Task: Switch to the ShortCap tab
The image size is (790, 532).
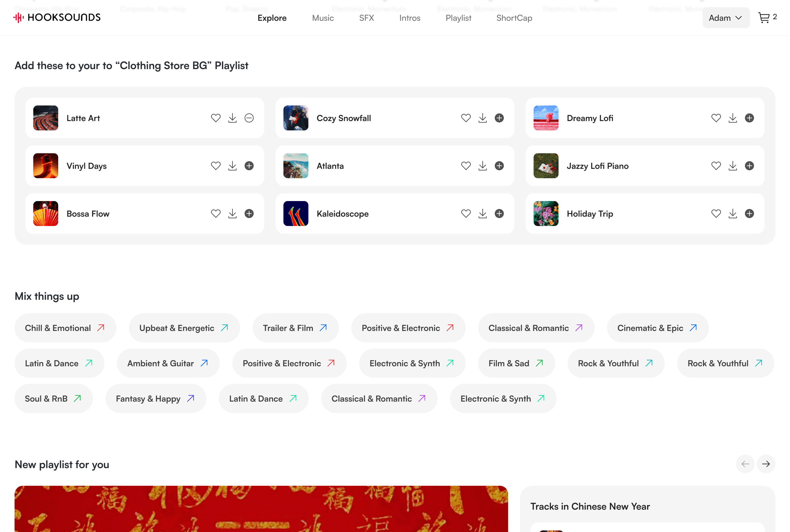Action: click(514, 18)
